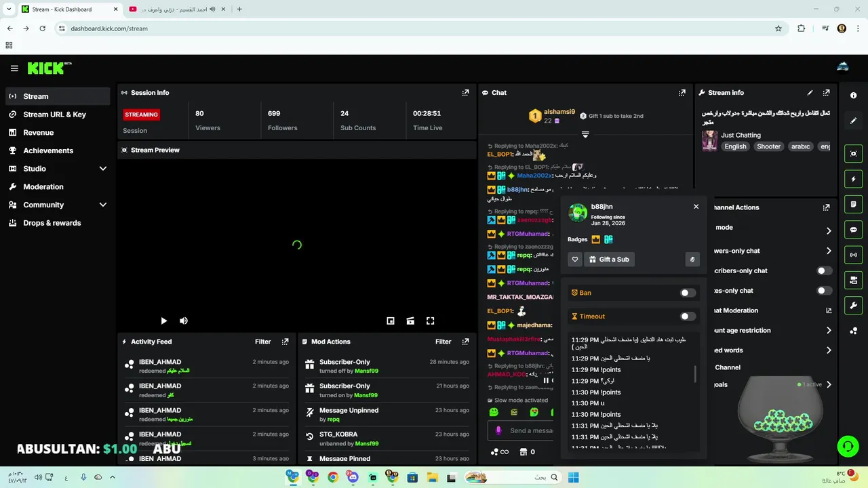Image resolution: width=868 pixels, height=488 pixels.
Task: Open account age restriction chevron
Action: point(829,331)
